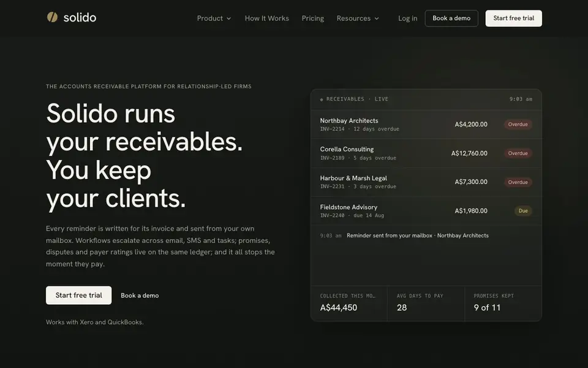Image resolution: width=588 pixels, height=368 pixels.
Task: Click Book a demo in header
Action: pyautogui.click(x=451, y=18)
